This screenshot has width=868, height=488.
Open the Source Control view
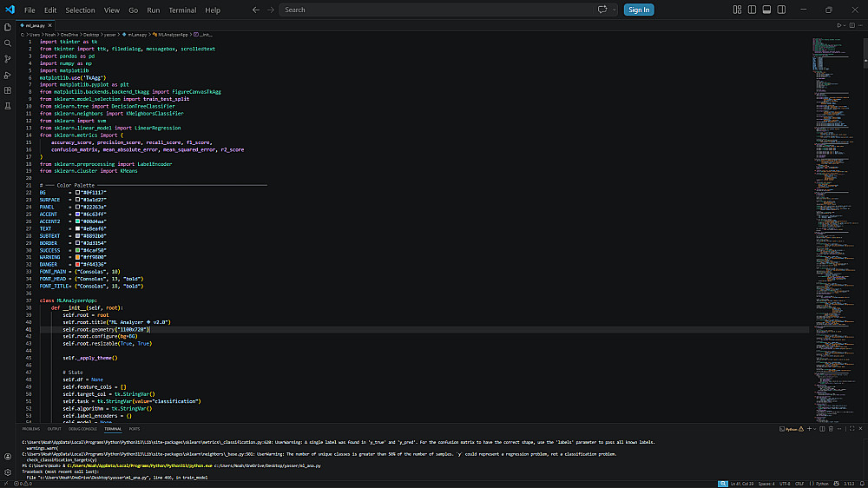pyautogui.click(x=8, y=58)
